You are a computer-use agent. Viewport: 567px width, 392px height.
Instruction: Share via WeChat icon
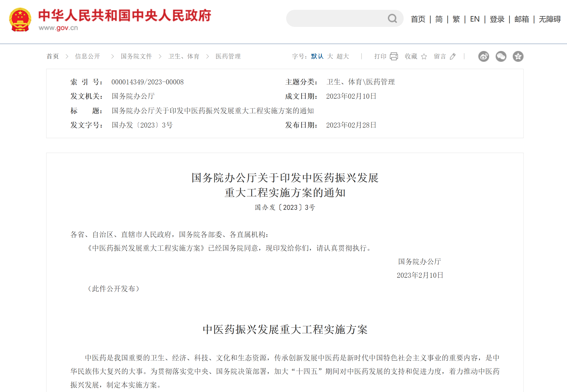point(501,56)
